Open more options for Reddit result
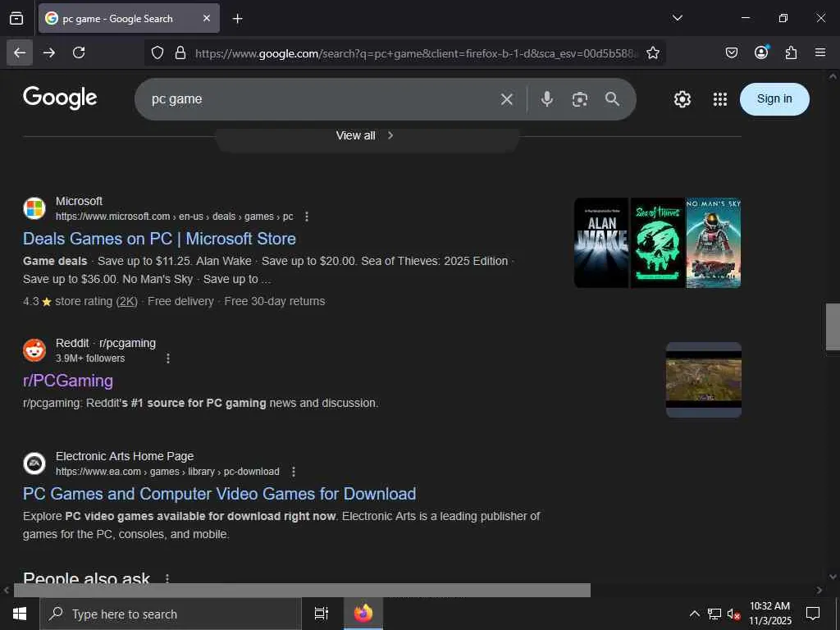Viewport: 840px width, 630px height. point(167,358)
